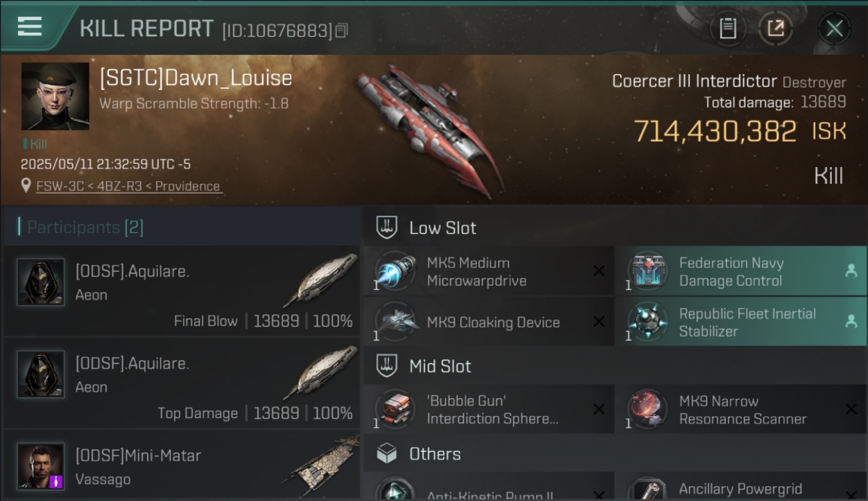Select the MK9 Narrow Resonance Scanner icon
This screenshot has width=868, height=501.
point(647,409)
